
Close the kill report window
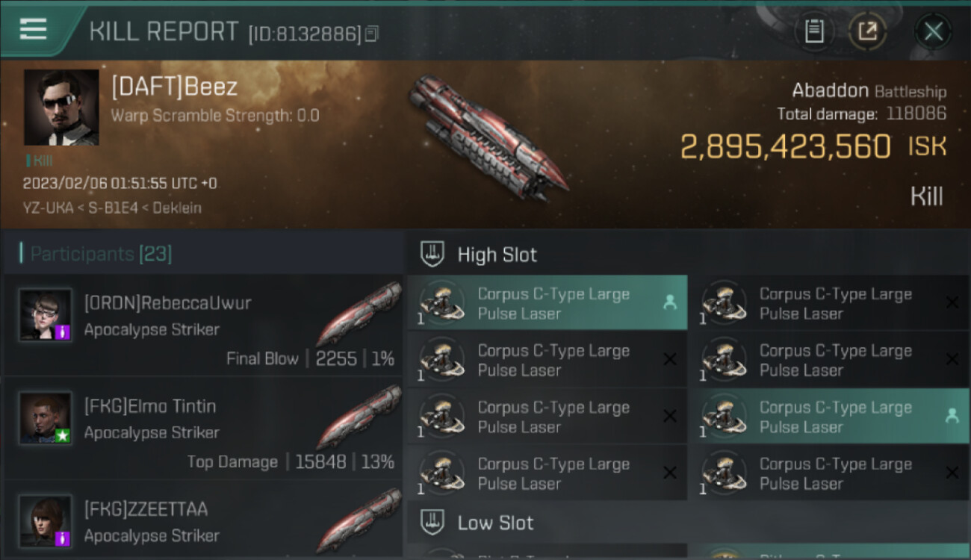tap(933, 31)
